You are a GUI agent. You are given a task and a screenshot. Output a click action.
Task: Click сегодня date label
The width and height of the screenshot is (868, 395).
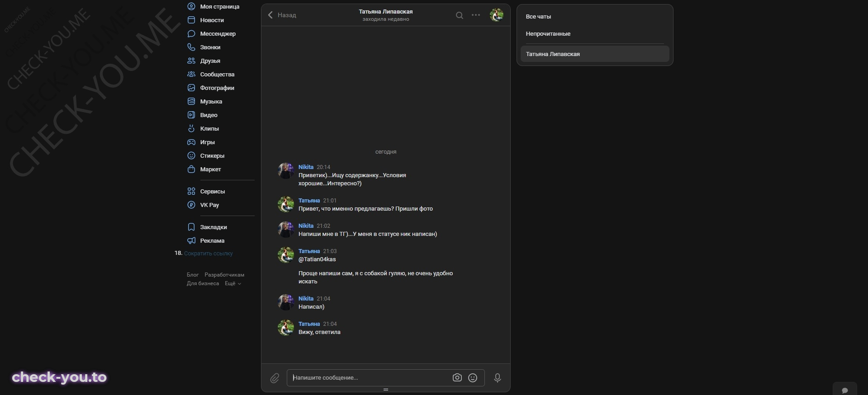coord(386,152)
